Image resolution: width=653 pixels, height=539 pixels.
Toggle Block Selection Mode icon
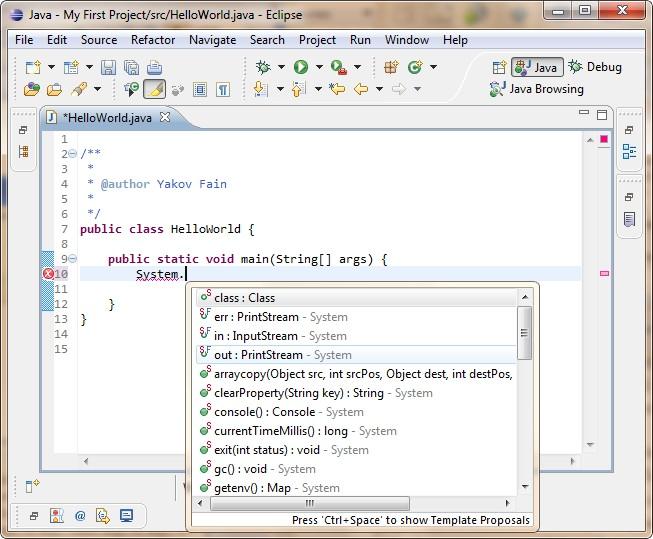click(x=200, y=90)
